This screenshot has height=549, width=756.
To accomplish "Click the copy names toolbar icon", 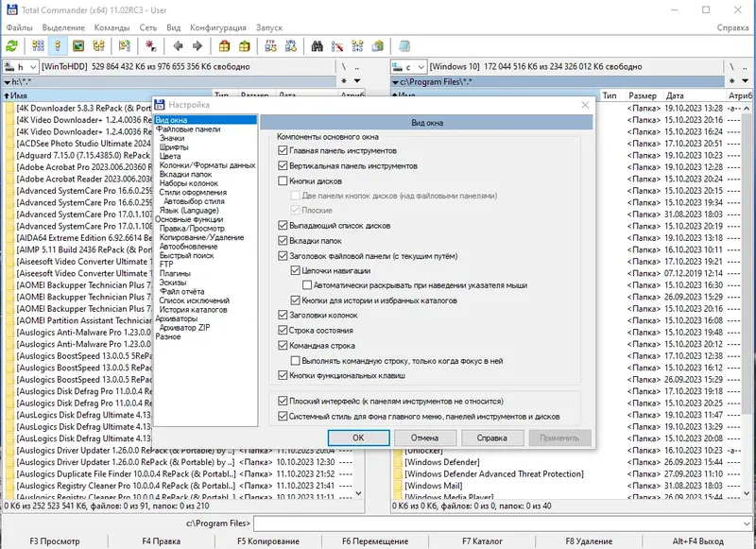I will (377, 46).
